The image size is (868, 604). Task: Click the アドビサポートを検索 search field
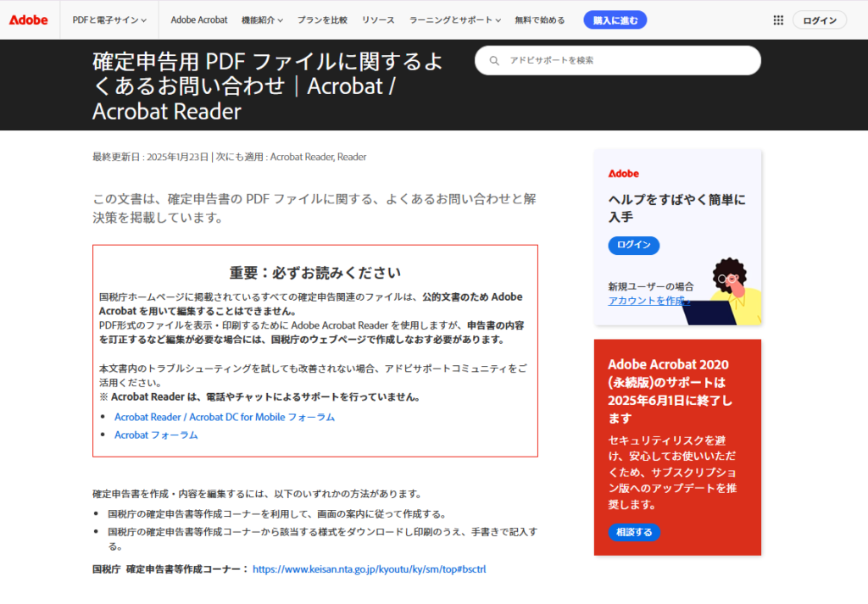click(627, 60)
